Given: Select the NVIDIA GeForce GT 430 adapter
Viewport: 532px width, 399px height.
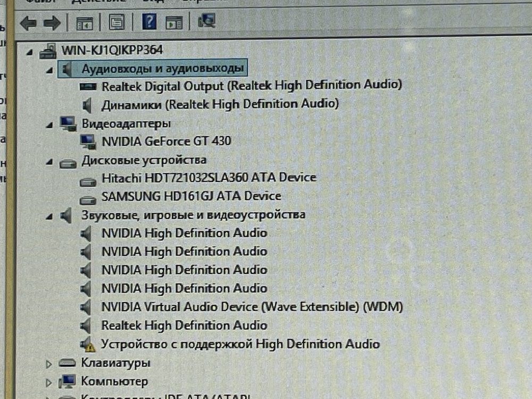Looking at the screenshot, I should click(x=166, y=141).
